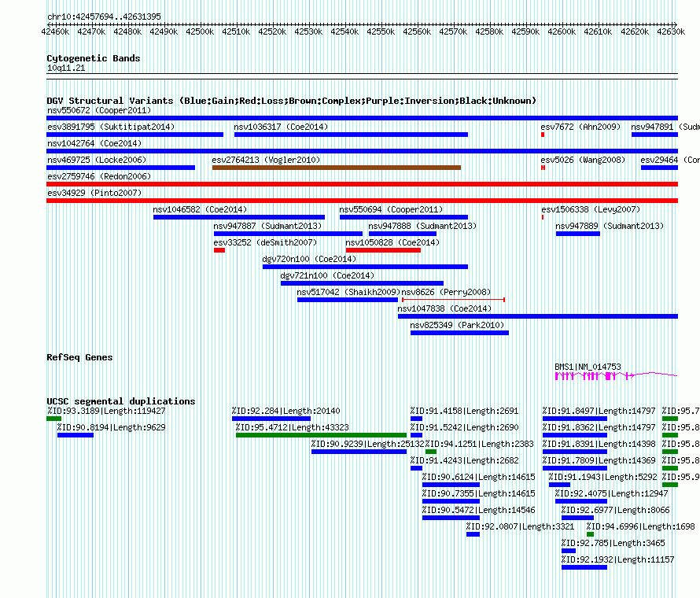Click the UCSC segmental duplications track title
Screen dimensions: 700x598
(x=120, y=401)
